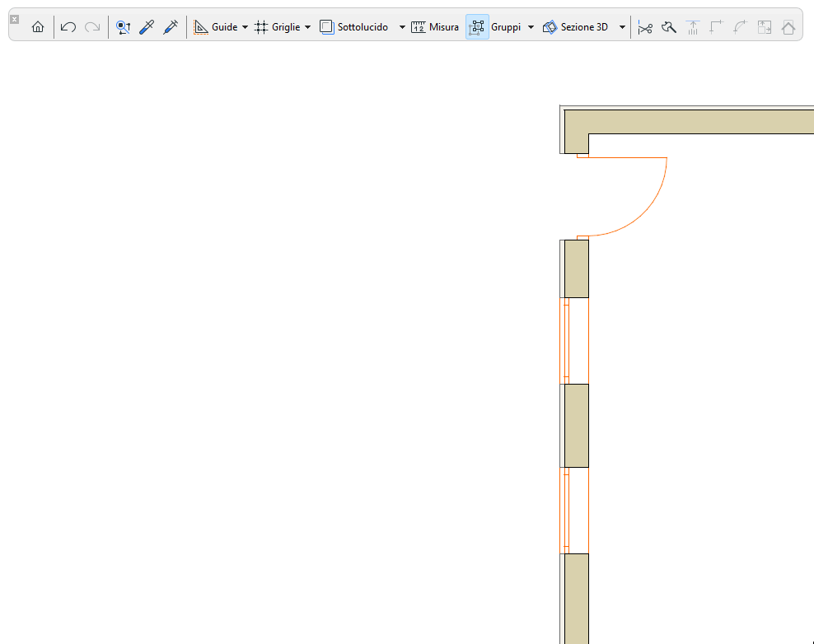Click the Undo arrow icon

68,26
